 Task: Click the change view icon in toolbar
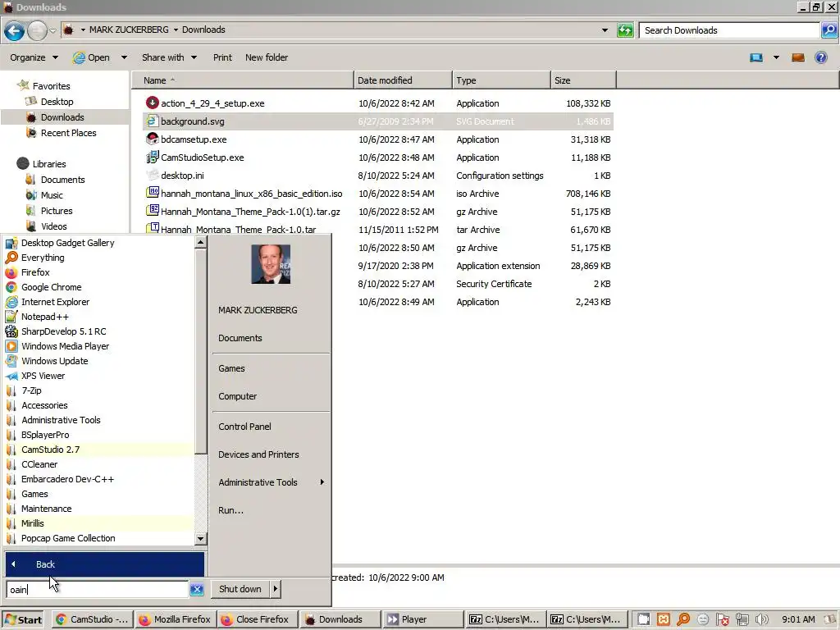[x=756, y=57]
